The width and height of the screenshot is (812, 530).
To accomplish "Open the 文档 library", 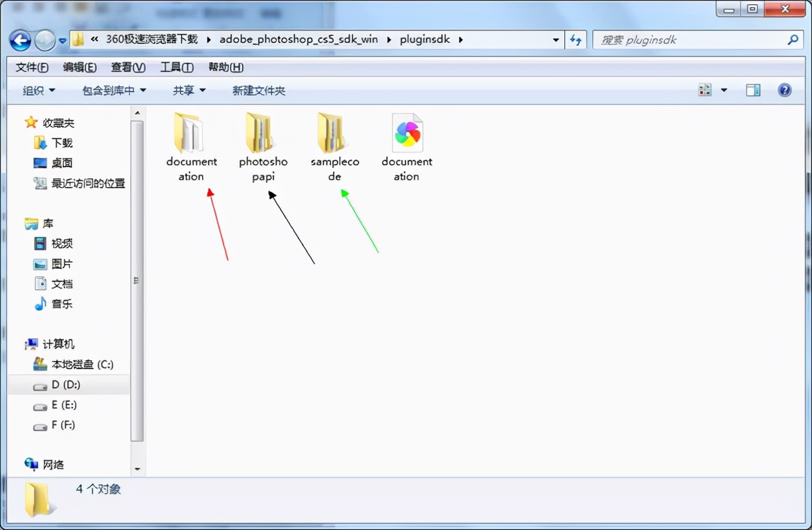I will coord(53,284).
